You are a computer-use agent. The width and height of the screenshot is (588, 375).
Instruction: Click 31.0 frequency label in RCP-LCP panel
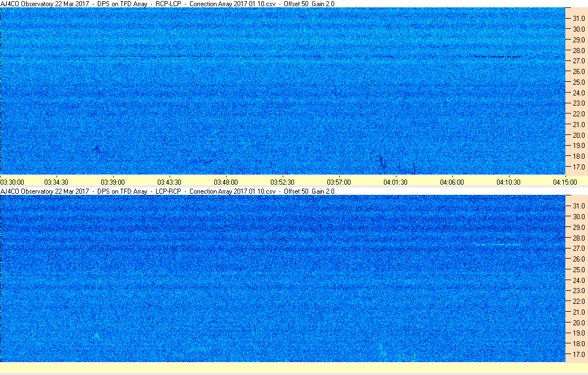pyautogui.click(x=578, y=19)
